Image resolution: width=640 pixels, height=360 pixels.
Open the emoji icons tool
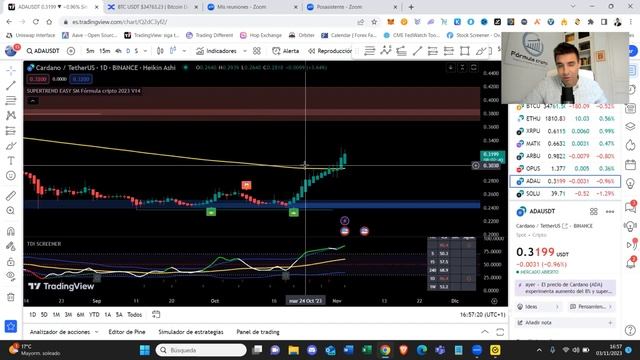point(11,176)
